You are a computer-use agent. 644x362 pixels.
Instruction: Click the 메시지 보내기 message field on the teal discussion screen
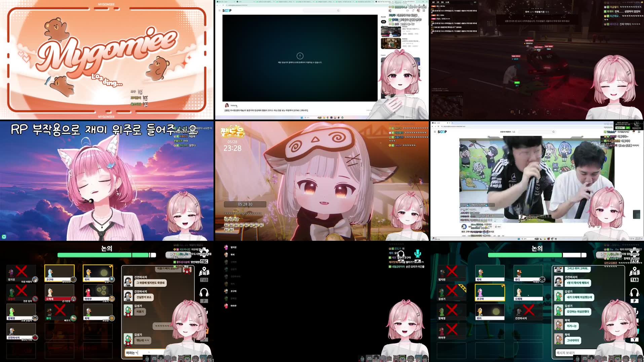tap(575, 353)
